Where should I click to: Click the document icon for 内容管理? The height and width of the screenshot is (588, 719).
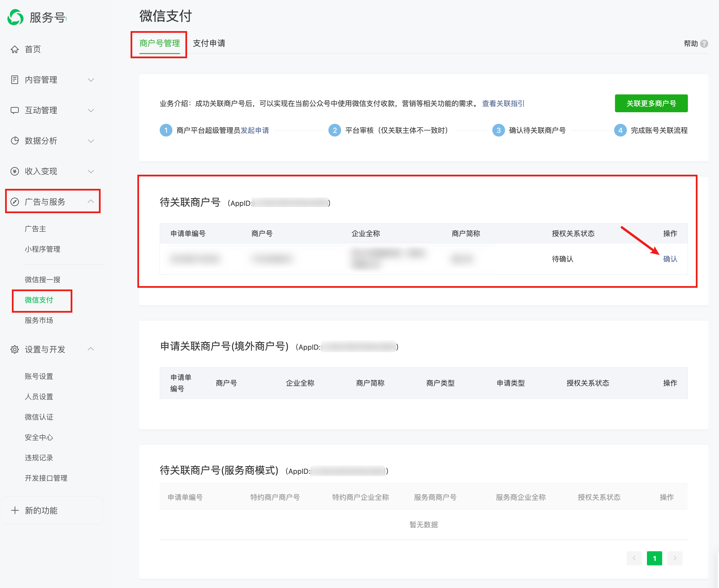point(15,80)
